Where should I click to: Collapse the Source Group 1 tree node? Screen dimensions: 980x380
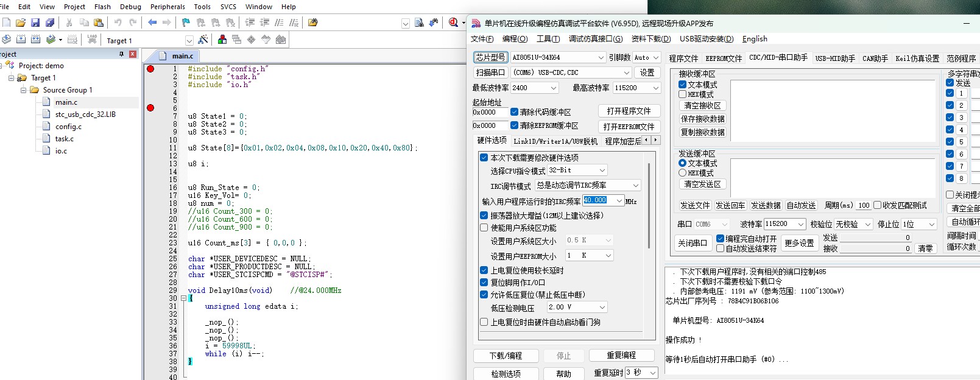tap(23, 90)
